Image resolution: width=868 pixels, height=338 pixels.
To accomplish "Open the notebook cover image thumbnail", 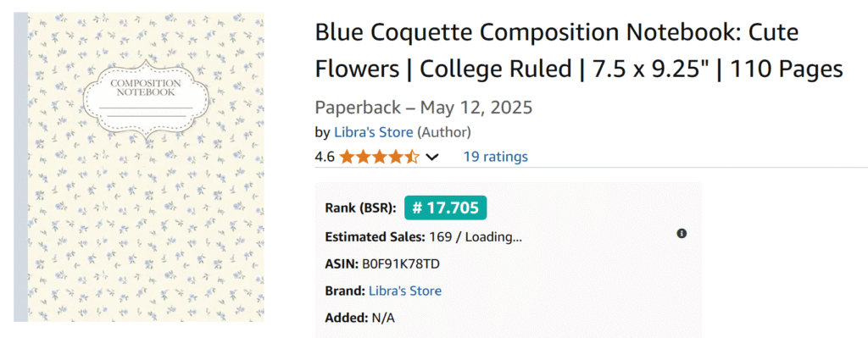I will 139,167.
